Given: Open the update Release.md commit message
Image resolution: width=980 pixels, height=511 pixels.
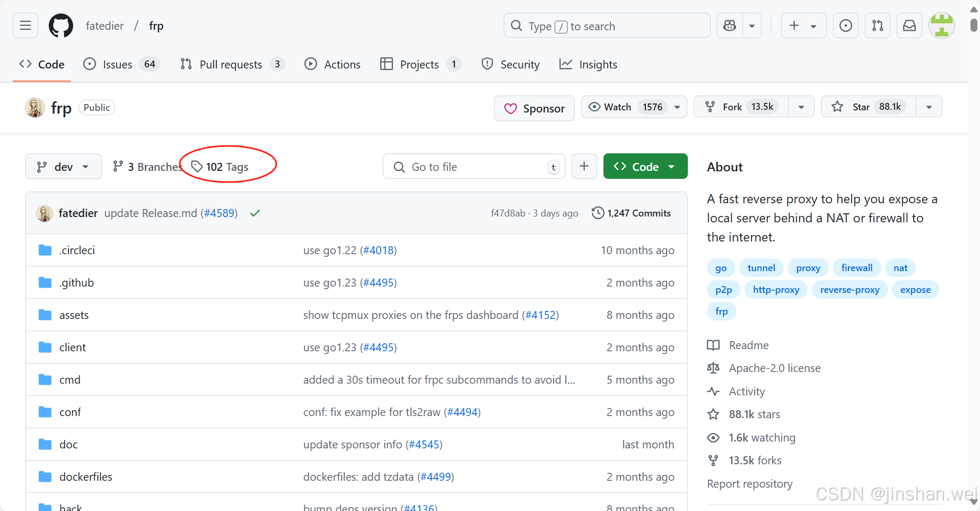Looking at the screenshot, I should click(151, 213).
